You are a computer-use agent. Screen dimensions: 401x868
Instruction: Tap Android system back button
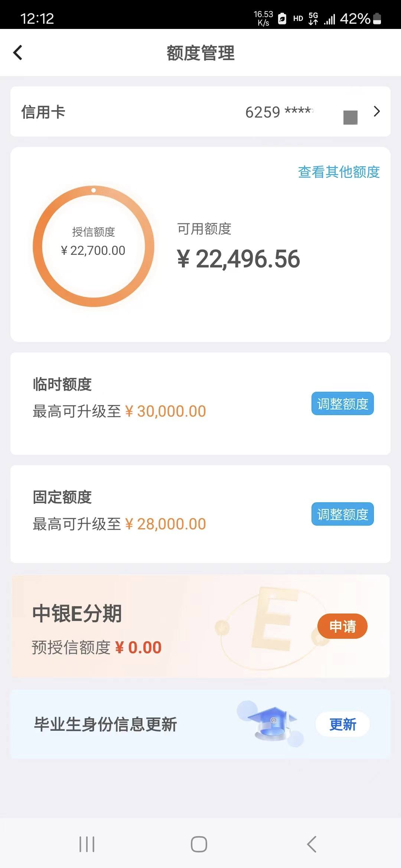[312, 845]
